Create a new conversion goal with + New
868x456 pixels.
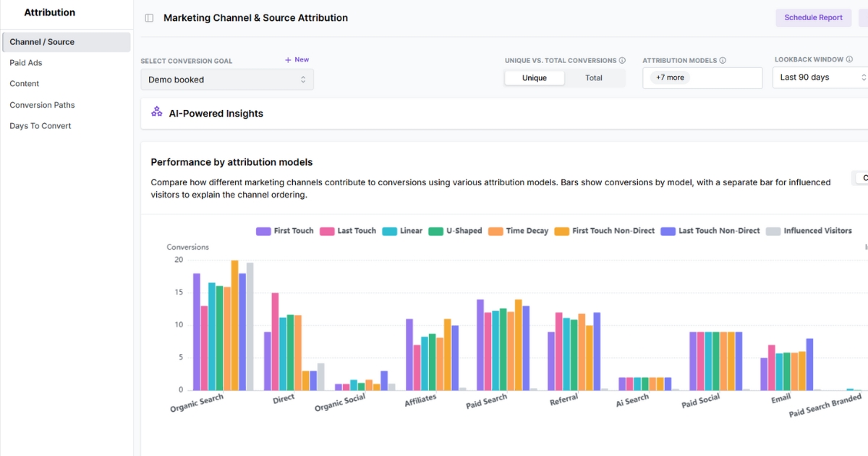pos(297,59)
